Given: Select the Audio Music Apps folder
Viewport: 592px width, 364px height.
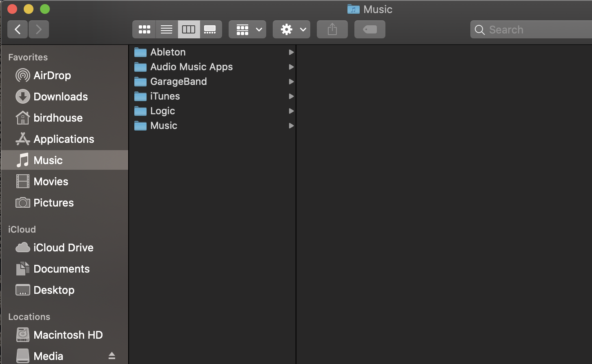Looking at the screenshot, I should click(x=212, y=67).
